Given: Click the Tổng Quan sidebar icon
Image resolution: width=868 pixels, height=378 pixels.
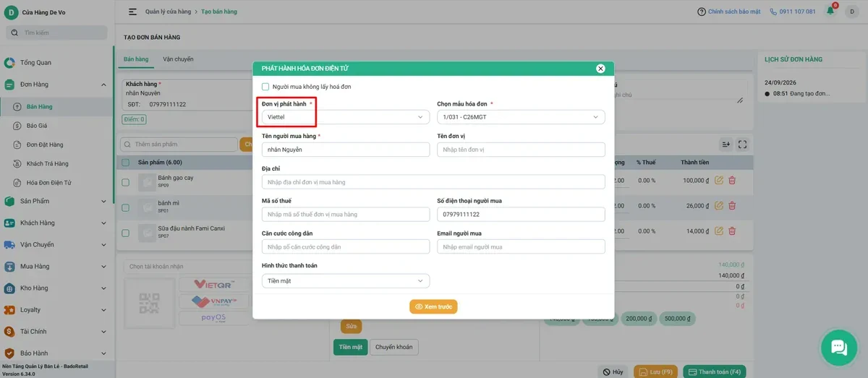Looking at the screenshot, I should coord(9,62).
